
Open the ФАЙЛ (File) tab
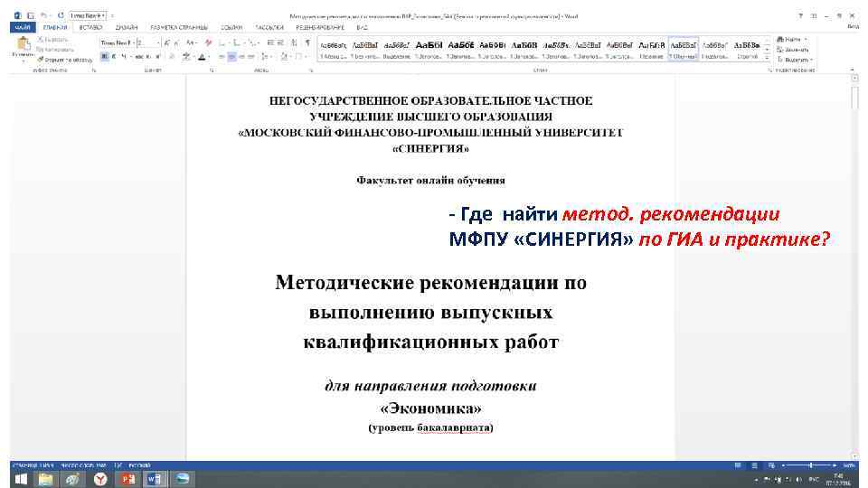(x=23, y=27)
